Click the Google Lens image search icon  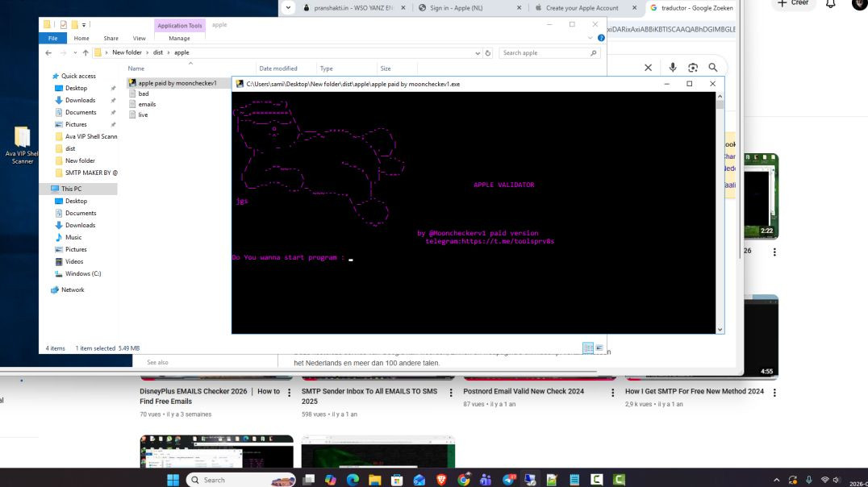(x=693, y=68)
